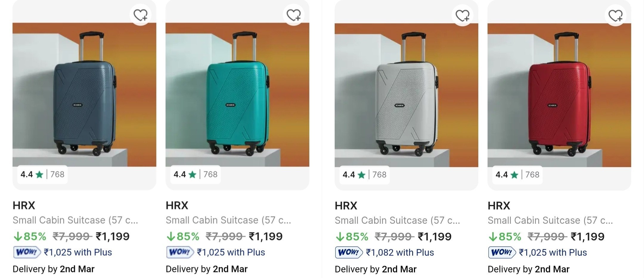Save the red suitcase to wishlist
The image size is (644, 278).
(615, 15)
